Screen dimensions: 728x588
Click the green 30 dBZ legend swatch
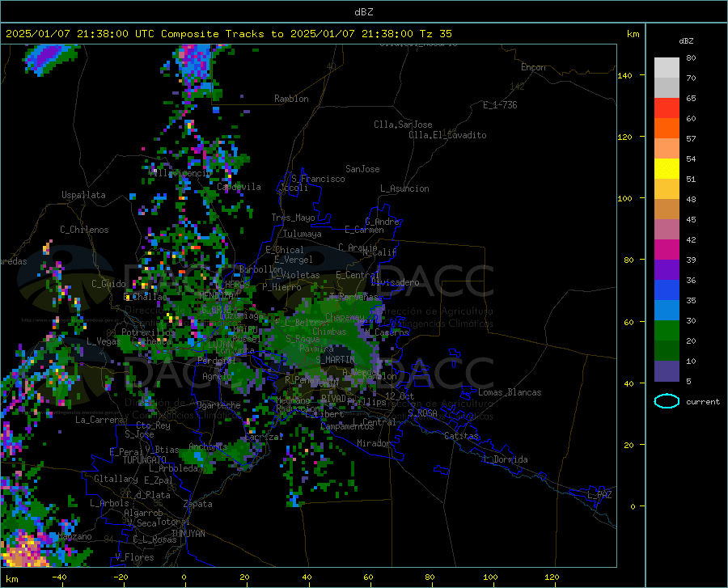pyautogui.click(x=667, y=331)
